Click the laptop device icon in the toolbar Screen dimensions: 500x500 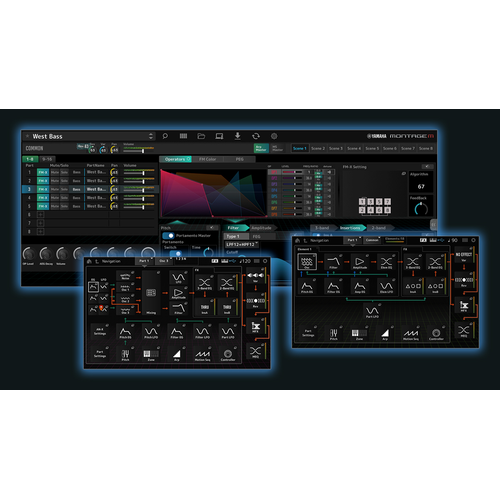(x=219, y=136)
